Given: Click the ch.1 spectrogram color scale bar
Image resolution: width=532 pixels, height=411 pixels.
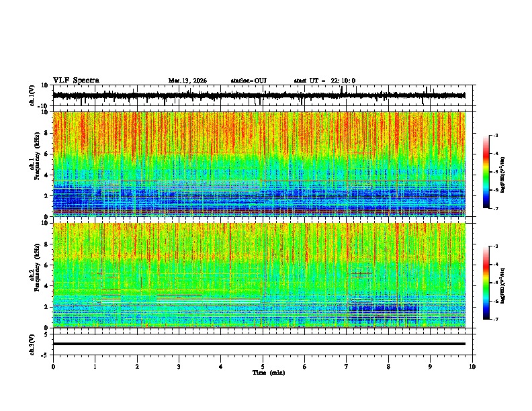Looking at the screenshot, I should [486, 172].
